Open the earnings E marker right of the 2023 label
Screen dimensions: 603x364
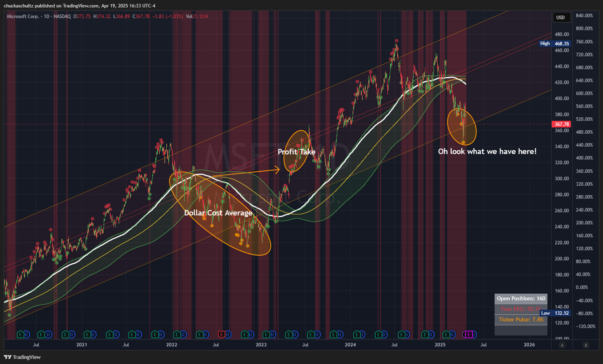(267, 334)
